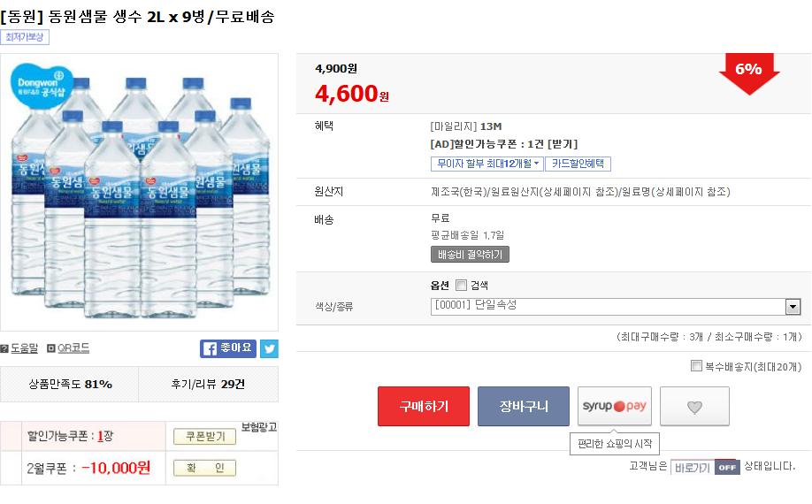The width and height of the screenshot is (812, 504).
Task: Share the product on Twitter
Action: pos(269,348)
